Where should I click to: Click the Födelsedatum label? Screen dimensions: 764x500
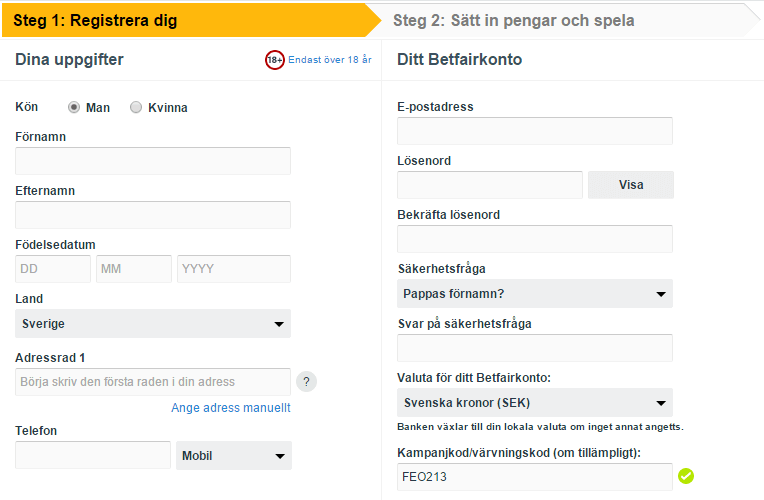[55, 245]
